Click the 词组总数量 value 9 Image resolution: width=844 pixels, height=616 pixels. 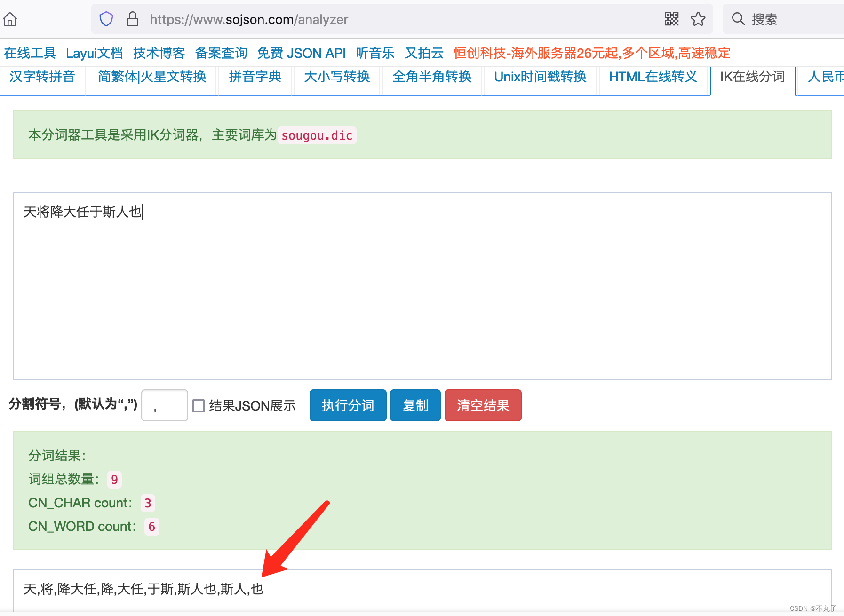[114, 480]
